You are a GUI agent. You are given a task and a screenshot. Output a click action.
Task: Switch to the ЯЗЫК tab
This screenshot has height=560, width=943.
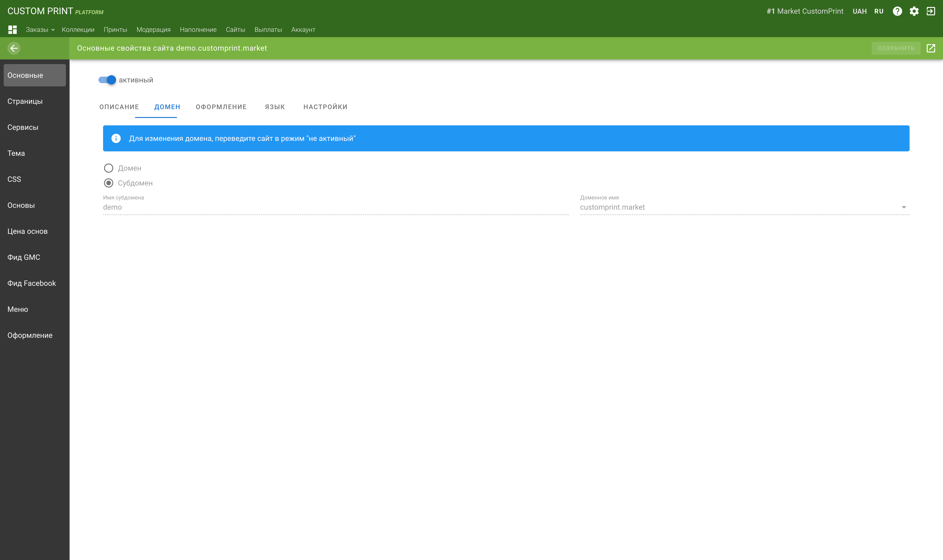[x=275, y=107]
